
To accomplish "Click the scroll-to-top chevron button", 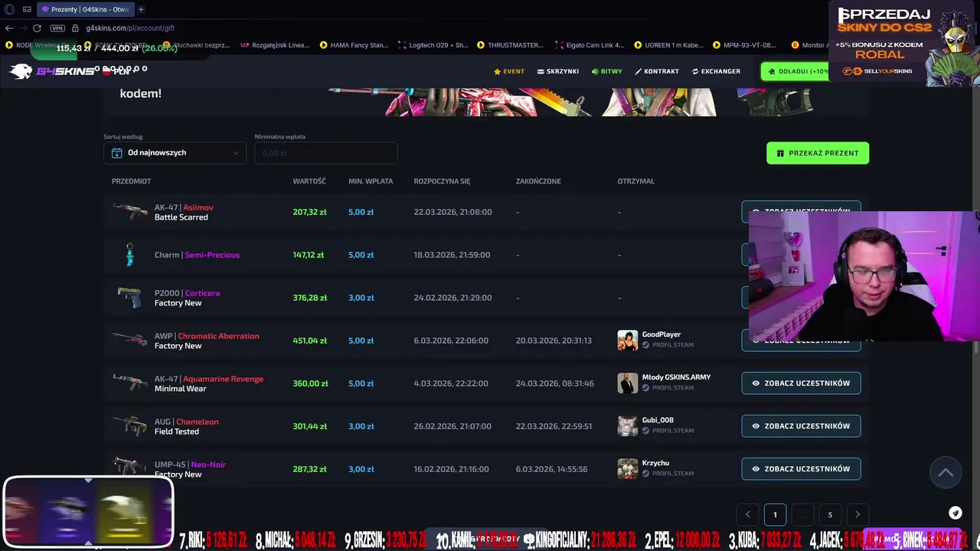I will [x=946, y=473].
